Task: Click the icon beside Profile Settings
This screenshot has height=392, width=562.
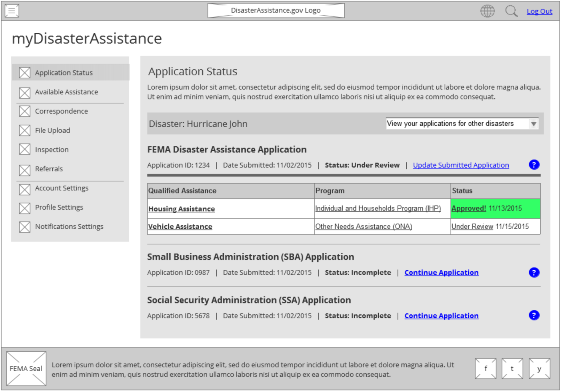Action: click(25, 208)
